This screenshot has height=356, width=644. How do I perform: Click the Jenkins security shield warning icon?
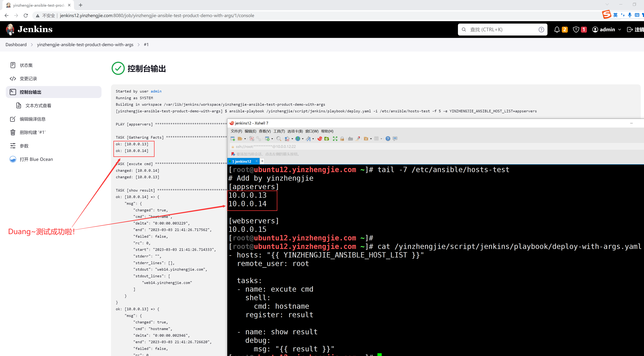click(576, 30)
